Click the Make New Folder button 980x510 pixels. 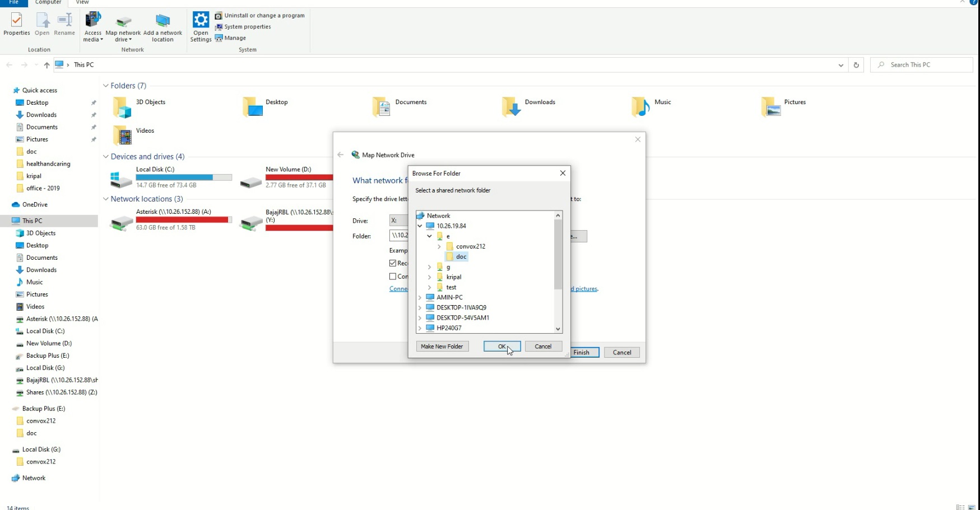pos(442,346)
